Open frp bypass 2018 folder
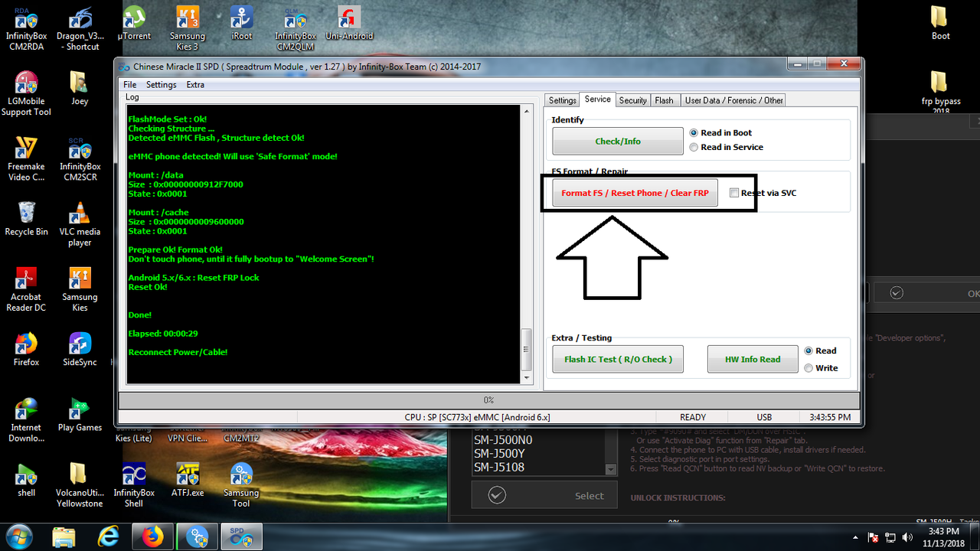Viewport: 980px width, 551px height. (940, 92)
